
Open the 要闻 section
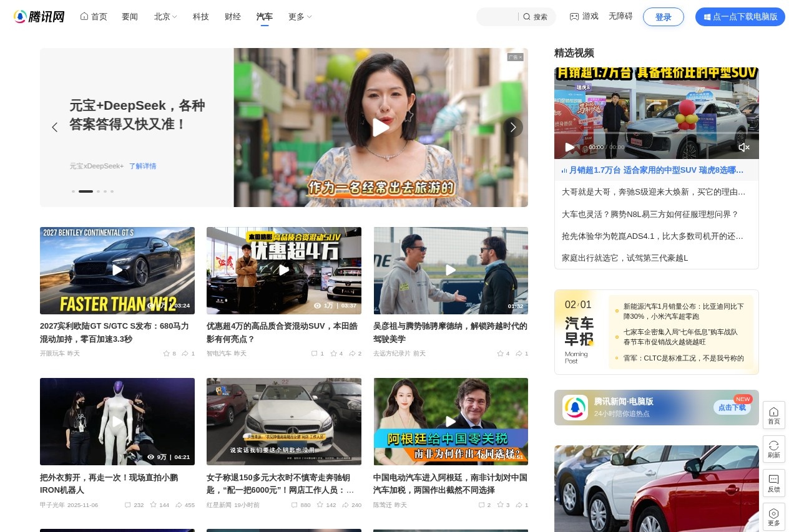pos(130,17)
